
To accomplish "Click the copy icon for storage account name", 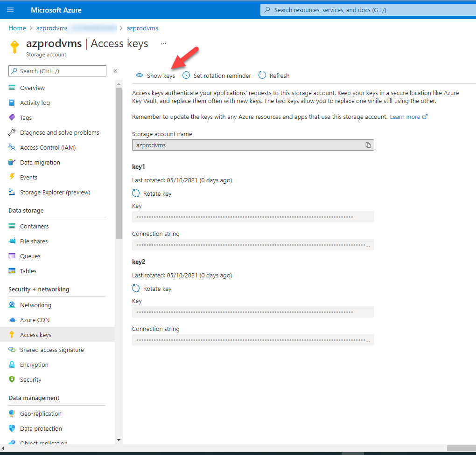I will pyautogui.click(x=368, y=145).
